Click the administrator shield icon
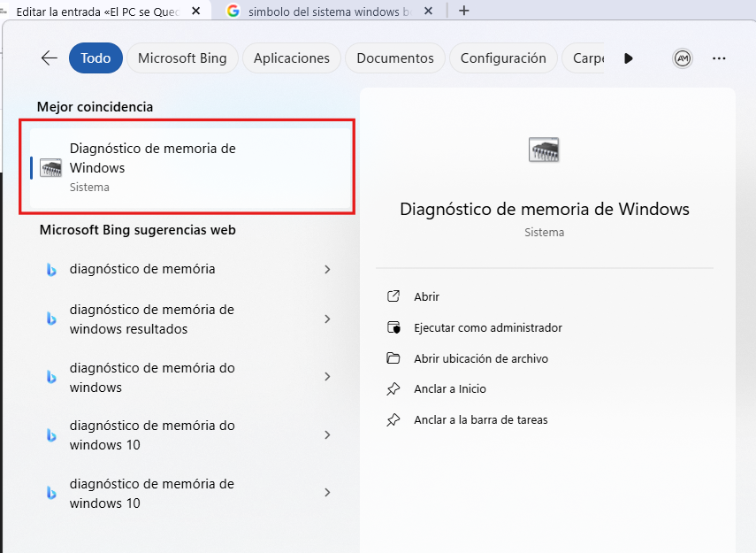This screenshot has width=756, height=553. [393, 326]
